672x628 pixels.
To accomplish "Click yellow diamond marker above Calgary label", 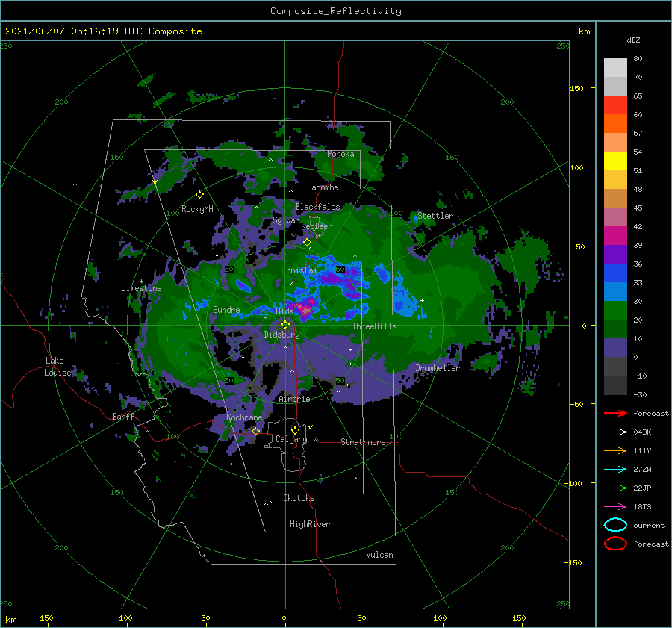I will pyautogui.click(x=295, y=430).
